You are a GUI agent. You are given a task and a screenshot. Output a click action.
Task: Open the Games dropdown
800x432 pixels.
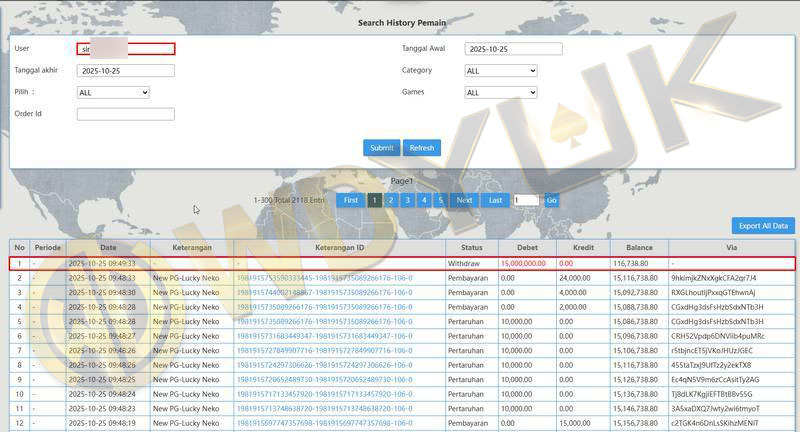click(x=501, y=93)
